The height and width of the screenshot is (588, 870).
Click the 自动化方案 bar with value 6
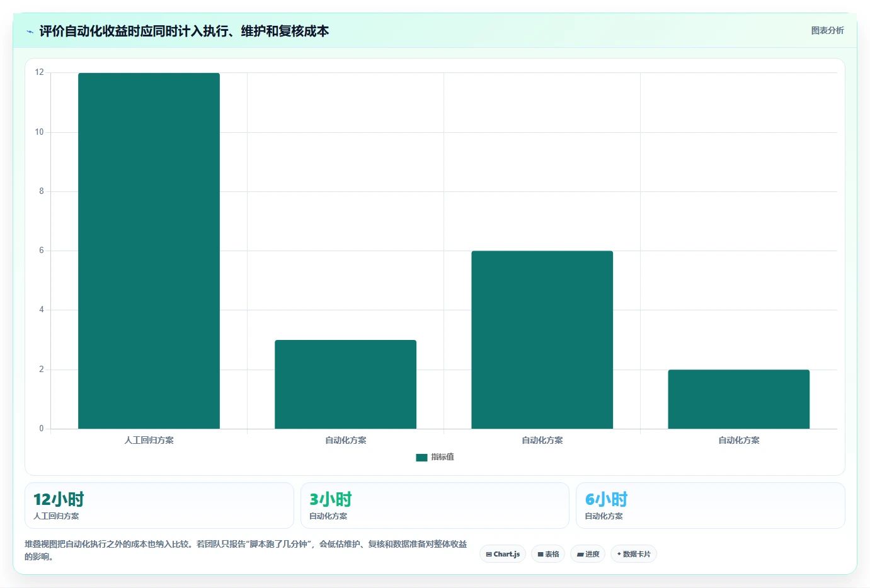(x=542, y=340)
